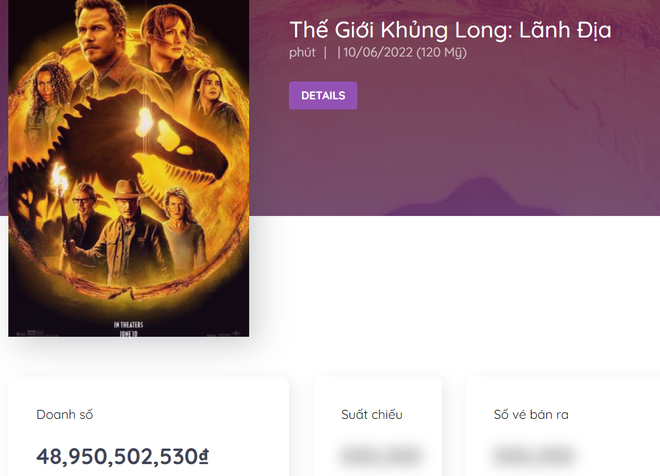Select the title Thế Giới Khủng Long: Lãnh Địa

point(450,30)
